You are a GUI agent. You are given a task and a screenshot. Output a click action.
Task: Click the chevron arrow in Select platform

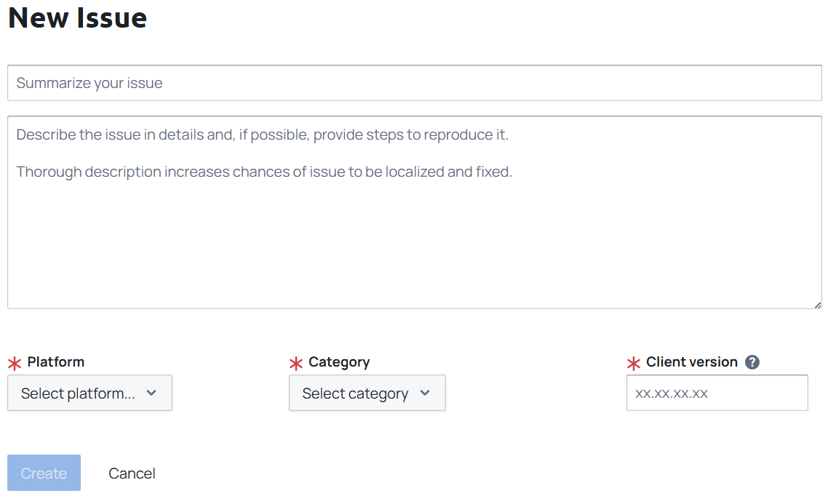(151, 393)
